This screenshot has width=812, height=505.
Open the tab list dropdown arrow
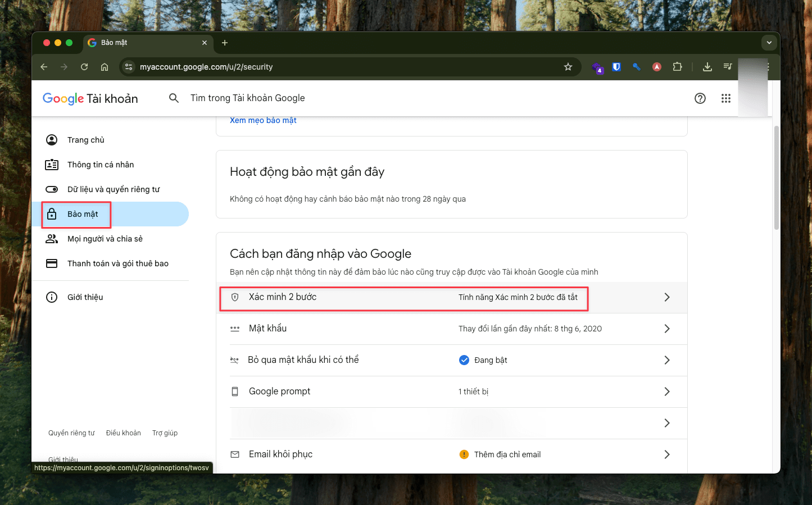click(769, 43)
